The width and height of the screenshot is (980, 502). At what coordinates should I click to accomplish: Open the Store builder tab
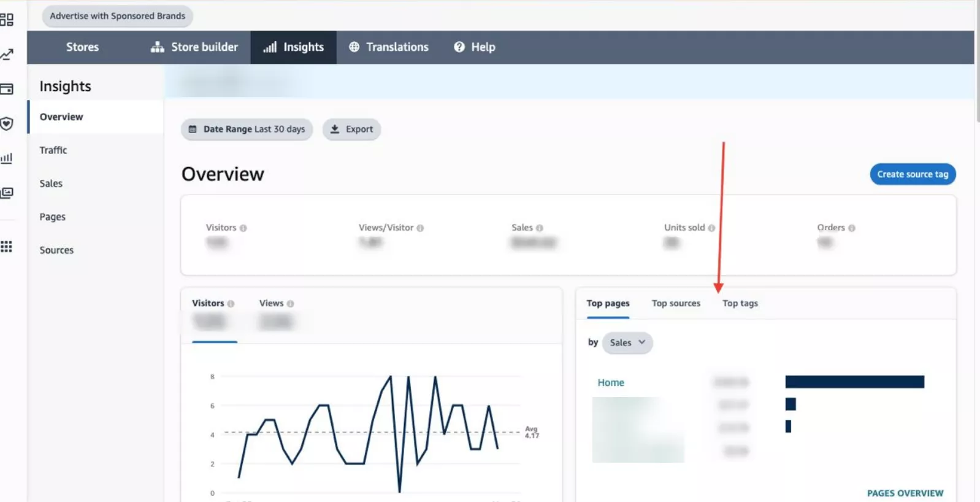click(x=194, y=47)
